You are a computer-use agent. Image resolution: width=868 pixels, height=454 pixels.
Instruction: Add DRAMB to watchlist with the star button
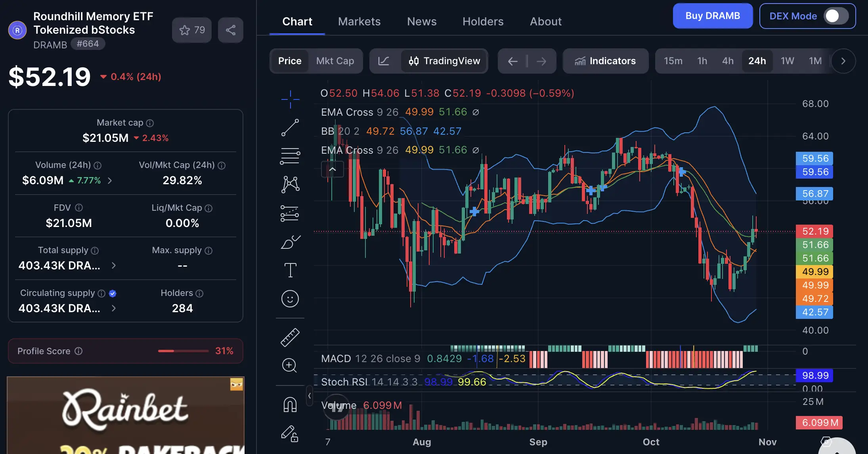192,30
